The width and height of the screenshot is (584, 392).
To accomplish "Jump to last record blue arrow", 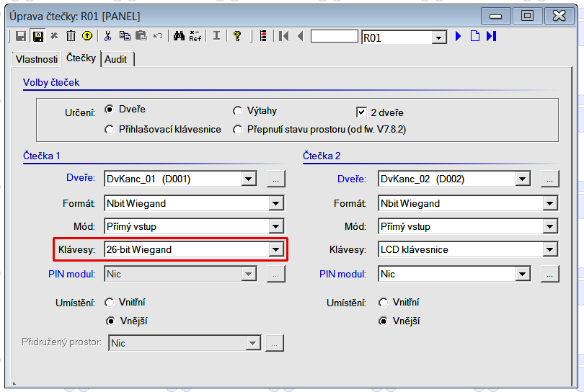I will click(492, 36).
